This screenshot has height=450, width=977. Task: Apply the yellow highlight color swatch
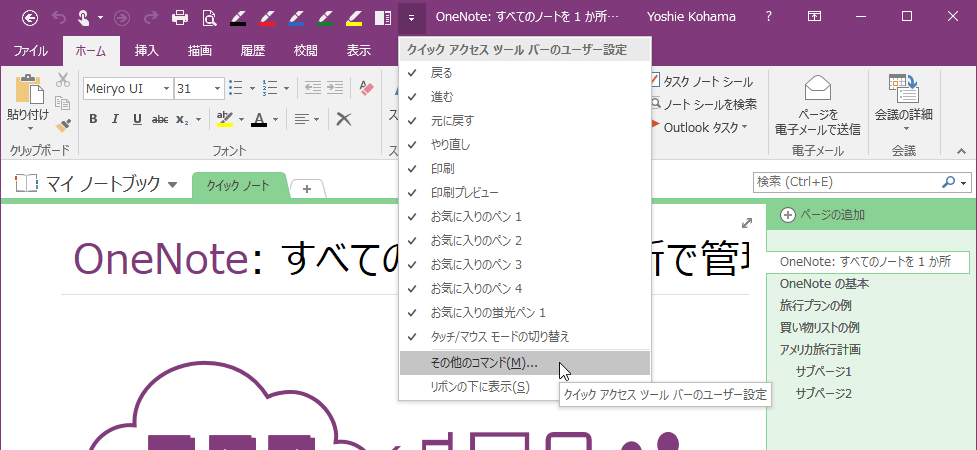[225, 119]
